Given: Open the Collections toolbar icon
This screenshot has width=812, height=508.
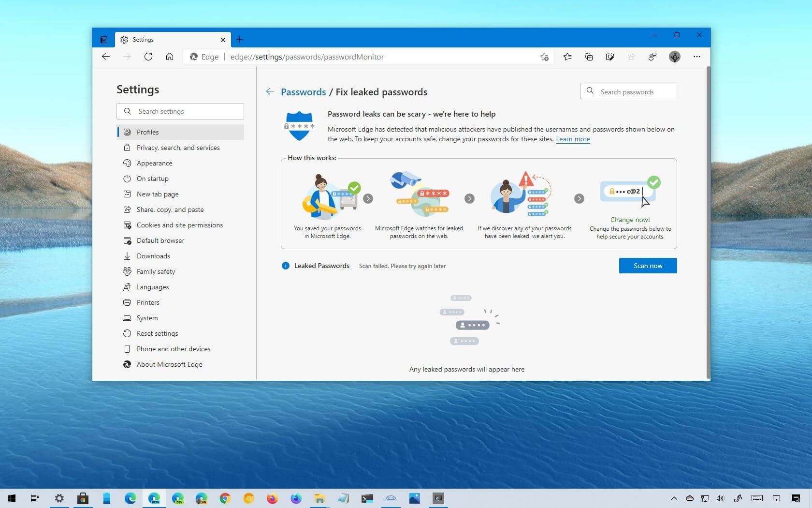Looking at the screenshot, I should click(589, 57).
